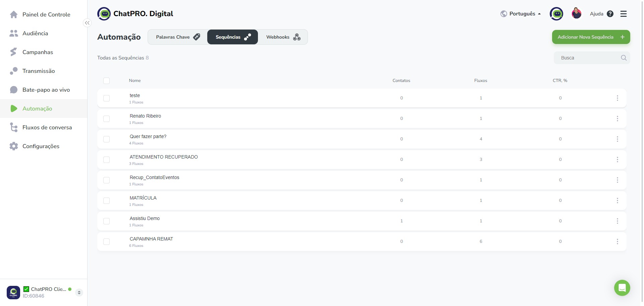Open options menu for Assistiu Demo row
The height and width of the screenshot is (306, 644).
617,221
